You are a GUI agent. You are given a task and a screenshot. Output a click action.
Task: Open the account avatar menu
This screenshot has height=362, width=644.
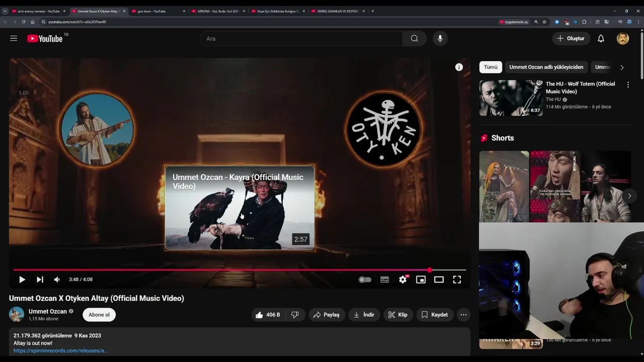[x=623, y=38]
